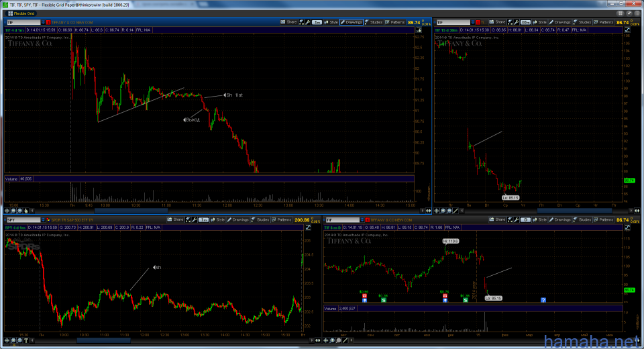Open the symbol dropdown in the bottom-right TIF daily chart
Screen dimensions: 644x349
pyautogui.click(x=362, y=220)
